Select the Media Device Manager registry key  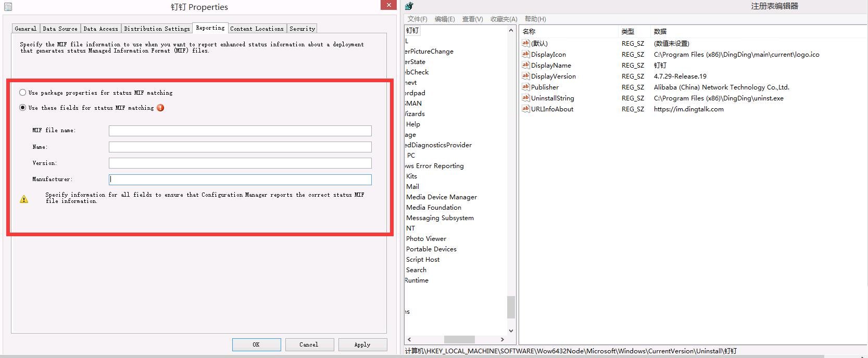click(442, 197)
